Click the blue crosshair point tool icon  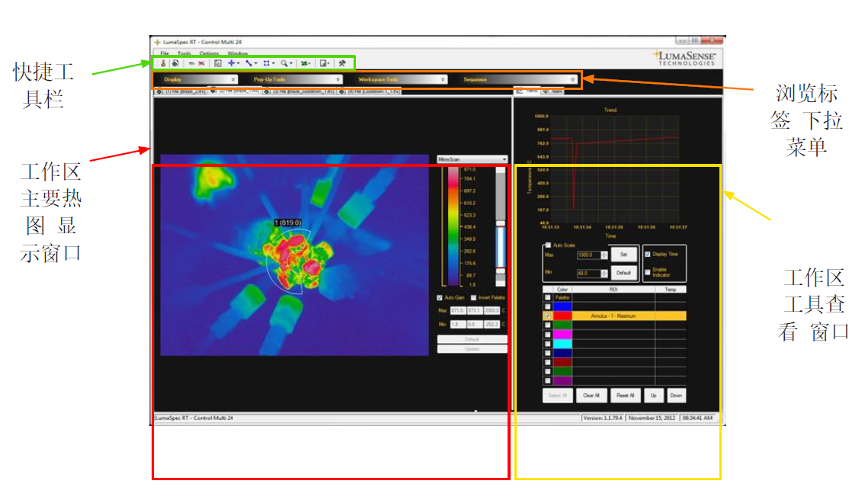232,64
